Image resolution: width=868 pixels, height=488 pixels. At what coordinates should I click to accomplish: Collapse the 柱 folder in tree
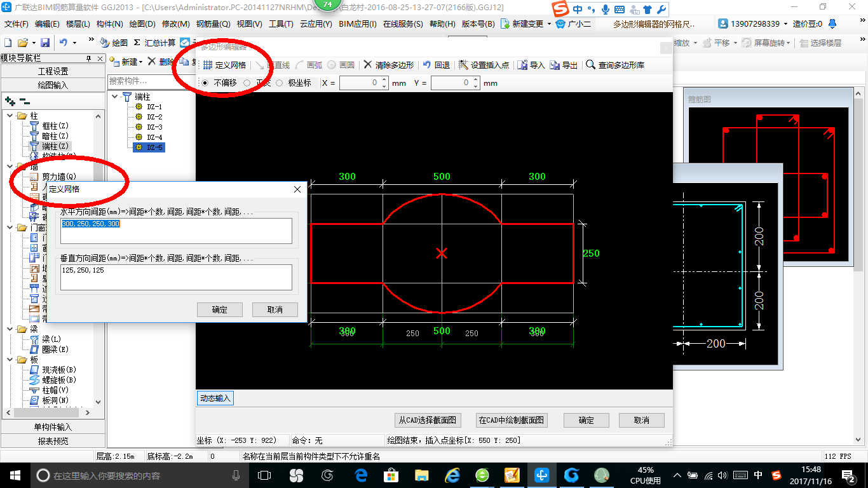[10, 116]
